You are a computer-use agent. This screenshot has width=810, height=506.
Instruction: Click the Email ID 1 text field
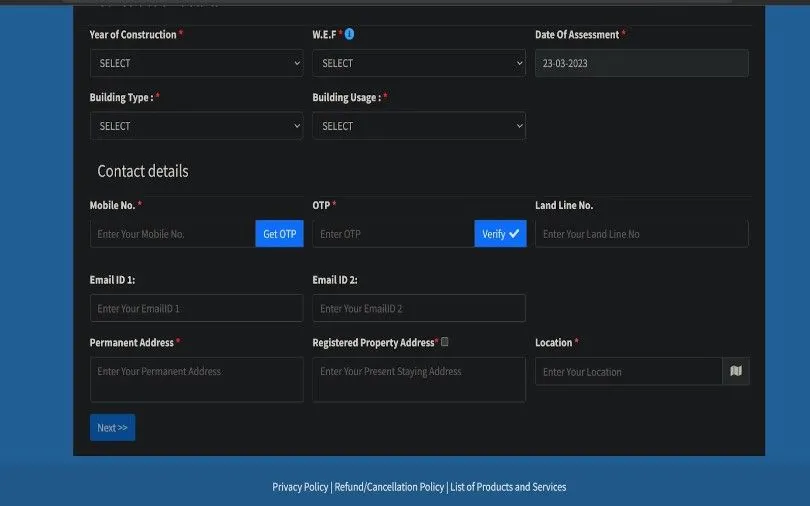[196, 308]
